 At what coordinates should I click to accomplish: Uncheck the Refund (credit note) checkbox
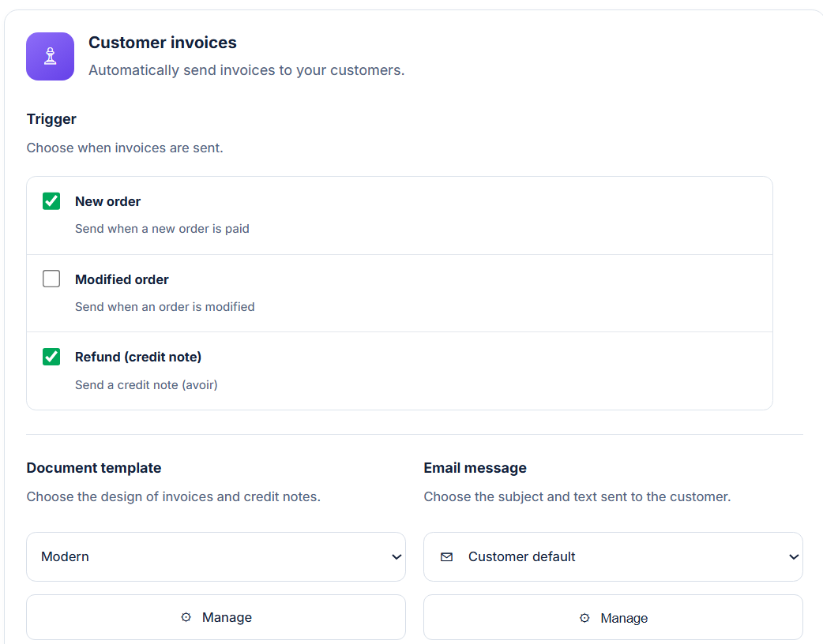click(x=51, y=357)
